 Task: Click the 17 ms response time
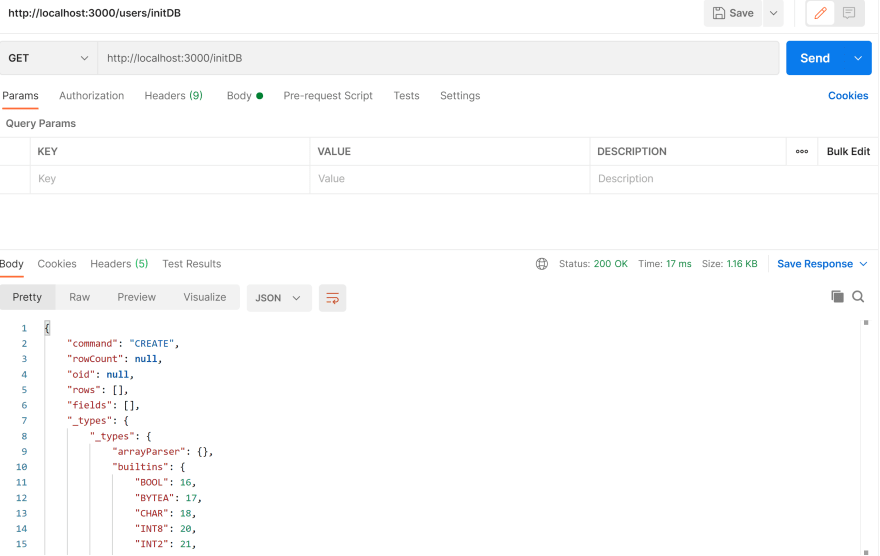tap(679, 264)
